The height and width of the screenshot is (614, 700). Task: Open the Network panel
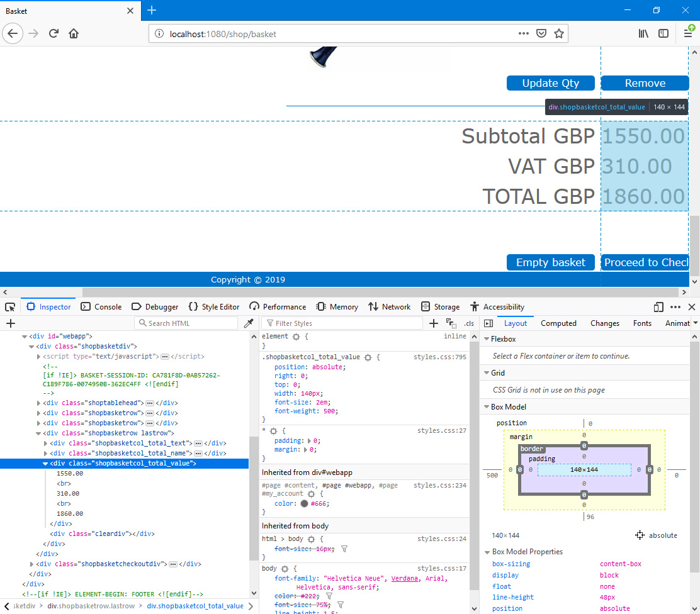click(389, 307)
